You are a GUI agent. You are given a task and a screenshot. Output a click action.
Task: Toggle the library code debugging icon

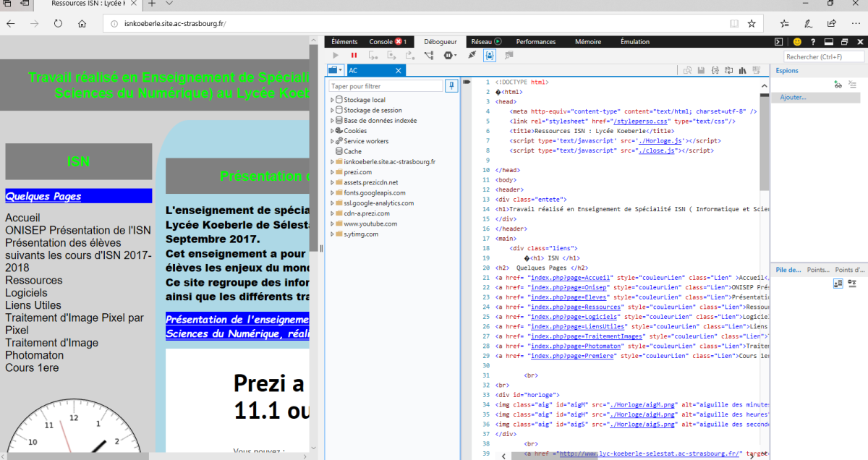point(742,70)
